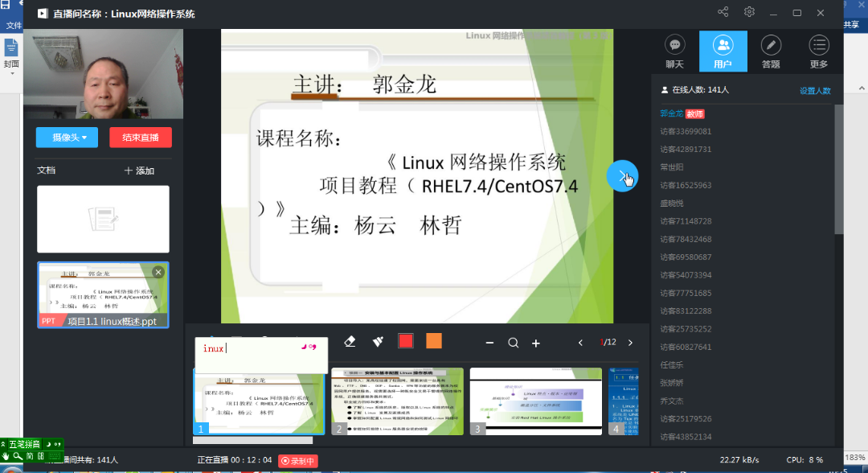Screen dimensions: 868x473
Task: Select 访客16525963 in user list
Action: click(686, 185)
